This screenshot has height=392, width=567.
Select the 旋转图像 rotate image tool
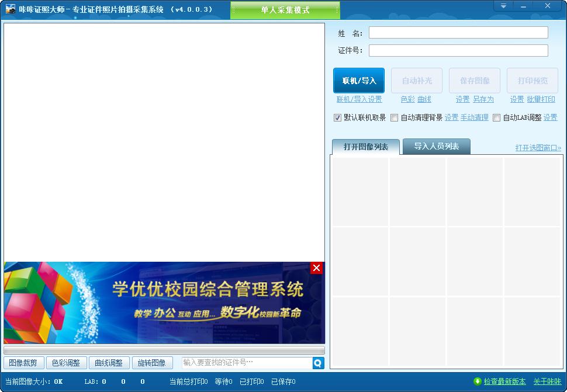click(x=152, y=363)
